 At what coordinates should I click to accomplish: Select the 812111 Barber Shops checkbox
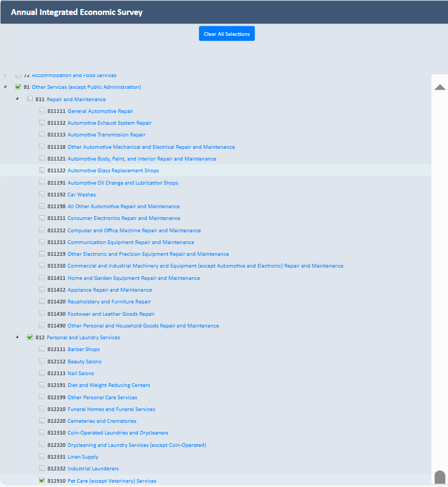click(42, 349)
